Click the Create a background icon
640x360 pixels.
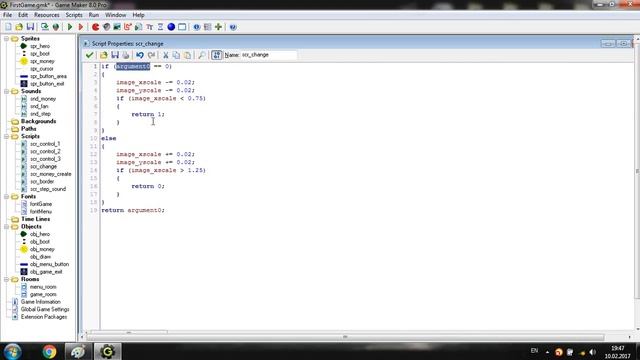[117, 27]
